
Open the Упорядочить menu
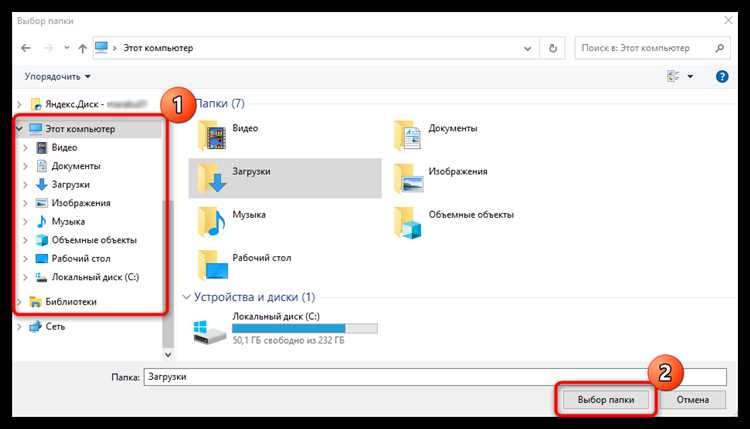[57, 77]
